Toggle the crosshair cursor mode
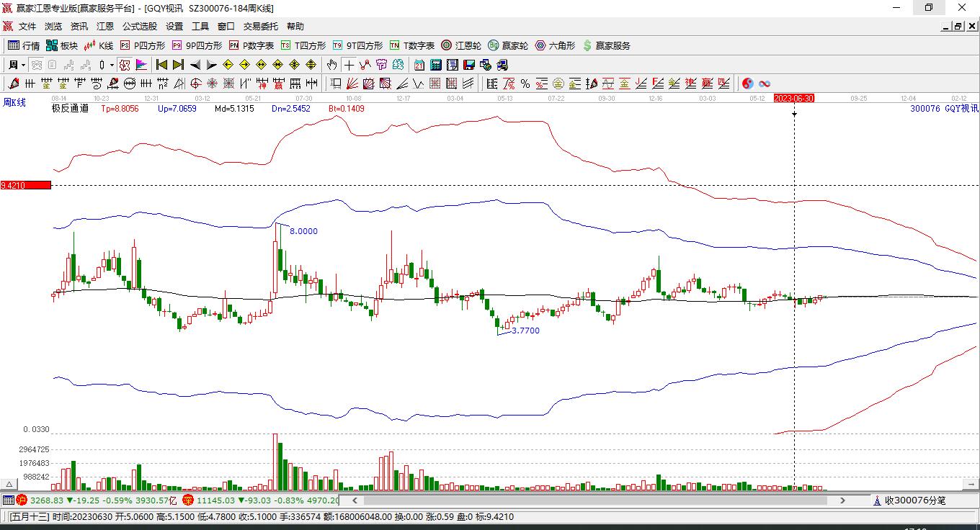The image size is (980, 530). click(x=349, y=65)
